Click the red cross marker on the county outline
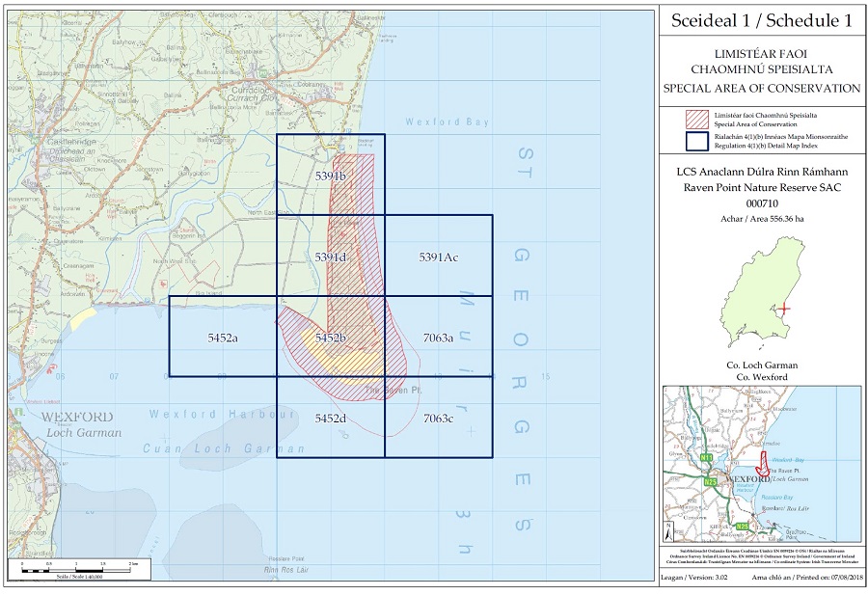The image size is (868, 595). (784, 309)
